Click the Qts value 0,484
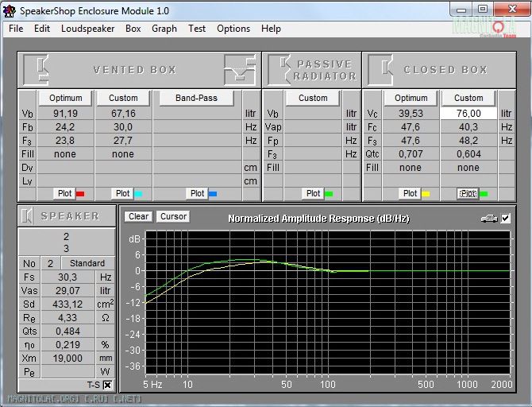 (67, 331)
